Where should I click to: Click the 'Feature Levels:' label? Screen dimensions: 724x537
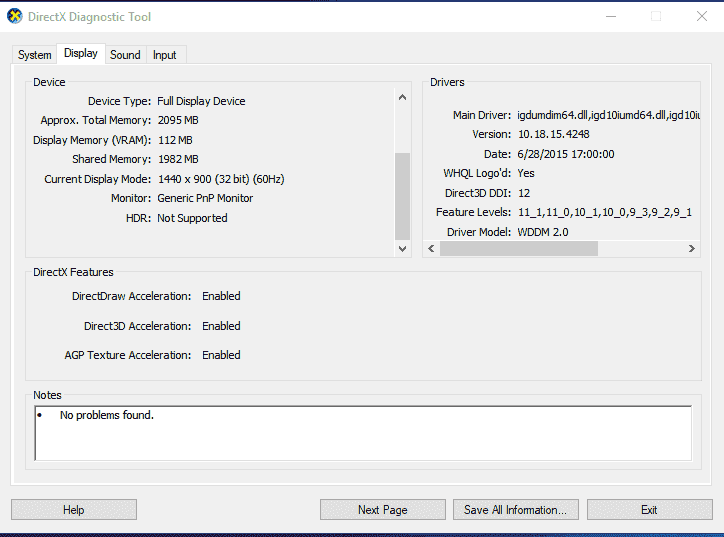473,212
